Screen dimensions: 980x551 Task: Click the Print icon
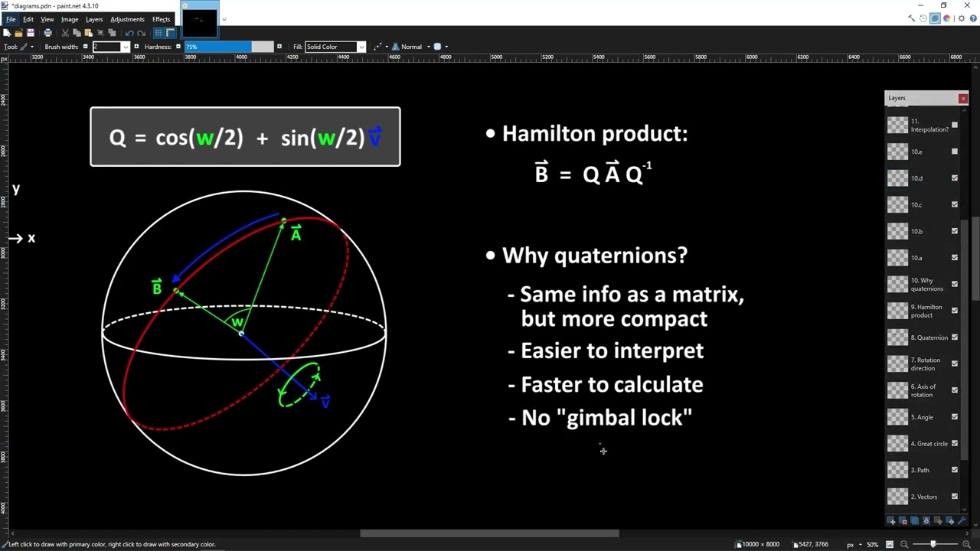click(x=47, y=33)
